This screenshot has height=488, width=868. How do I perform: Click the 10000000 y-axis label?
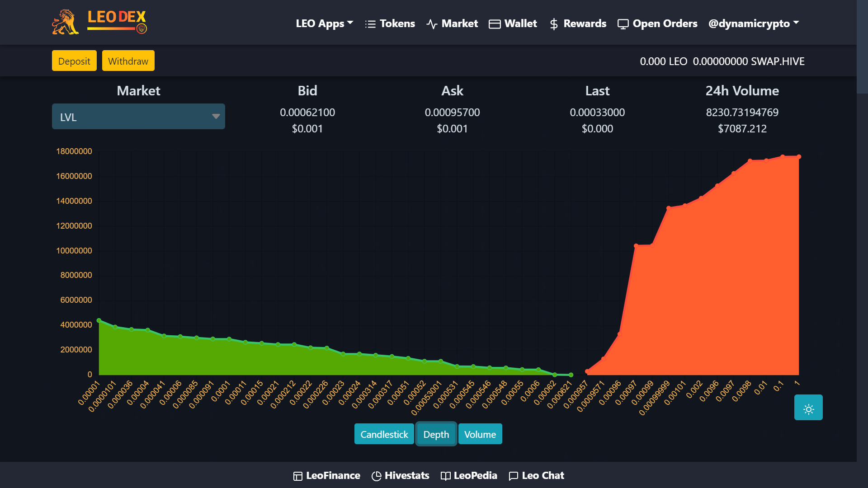pos(74,250)
